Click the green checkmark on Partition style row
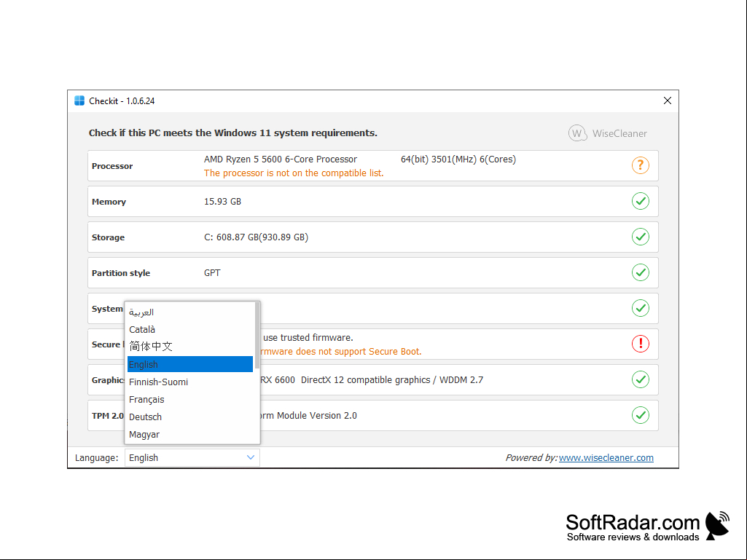The image size is (747, 560). click(x=641, y=273)
